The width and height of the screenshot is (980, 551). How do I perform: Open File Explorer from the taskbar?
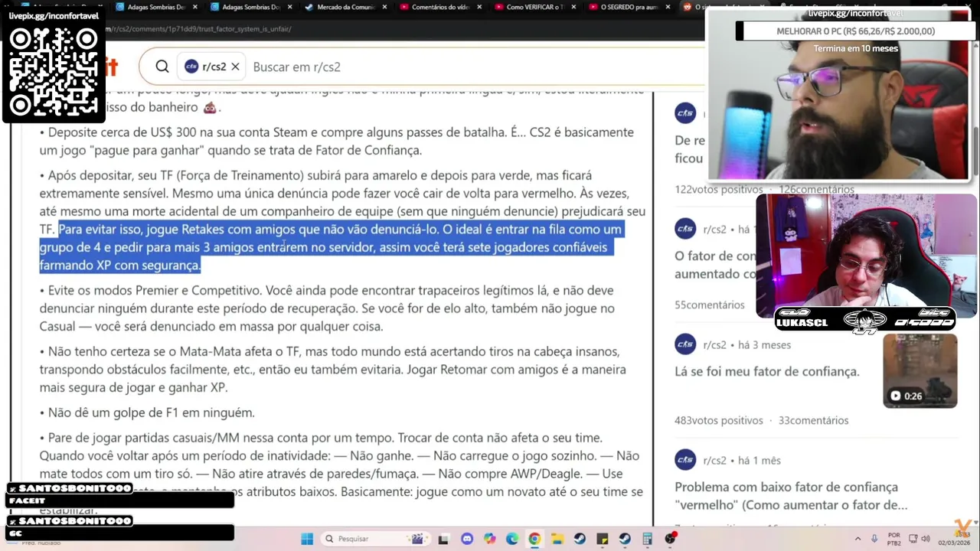557,539
